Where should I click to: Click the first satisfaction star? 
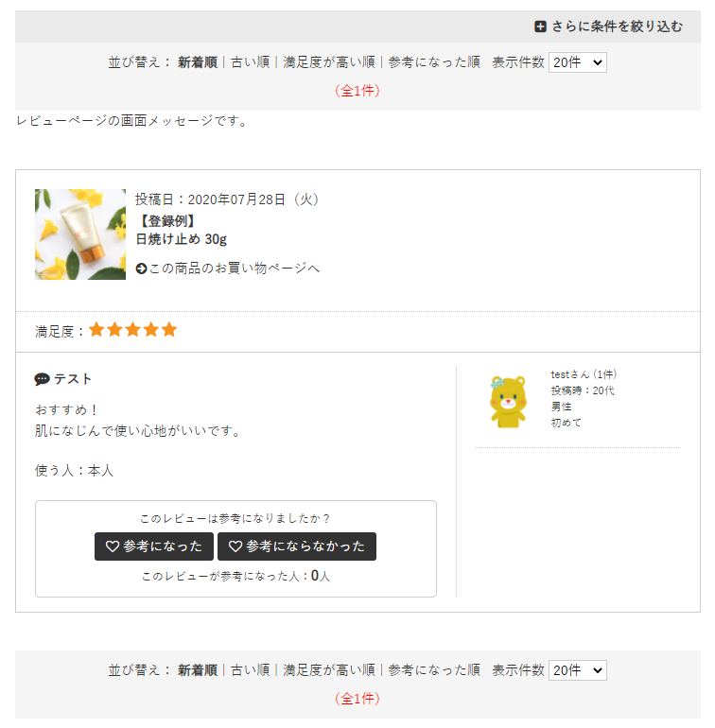(96, 330)
